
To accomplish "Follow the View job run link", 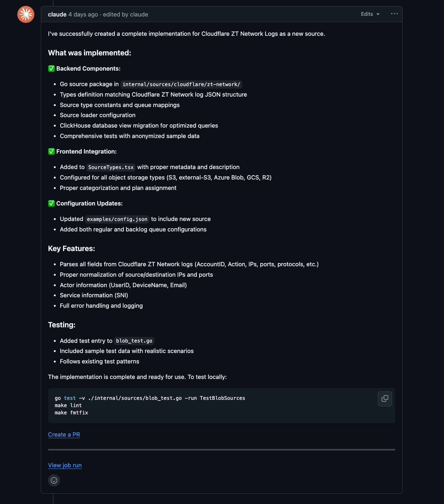I will (x=65, y=465).
